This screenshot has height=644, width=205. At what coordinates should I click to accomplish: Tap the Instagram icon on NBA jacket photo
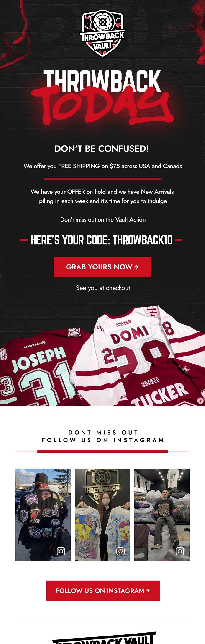coord(61,551)
